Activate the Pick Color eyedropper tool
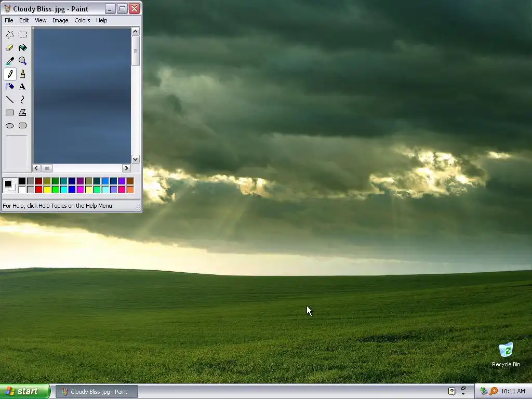 tap(10, 61)
